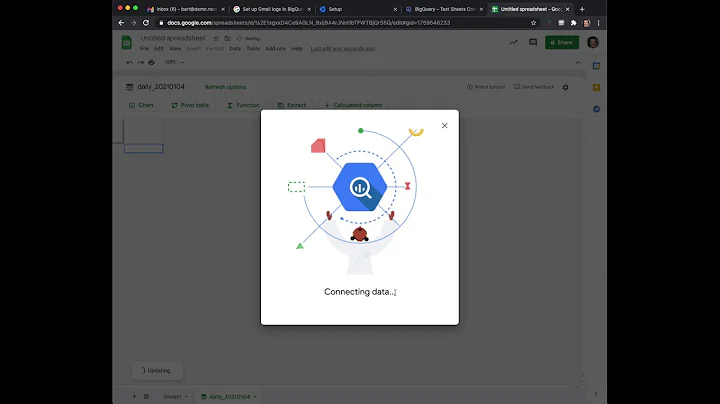The image size is (720, 404).
Task: Open the File menu
Action: coord(144,49)
